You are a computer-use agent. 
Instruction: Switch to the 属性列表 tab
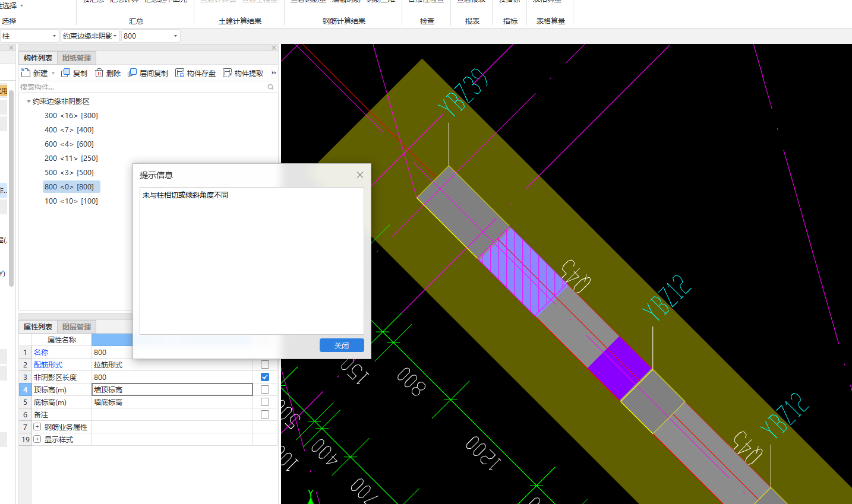click(x=38, y=327)
